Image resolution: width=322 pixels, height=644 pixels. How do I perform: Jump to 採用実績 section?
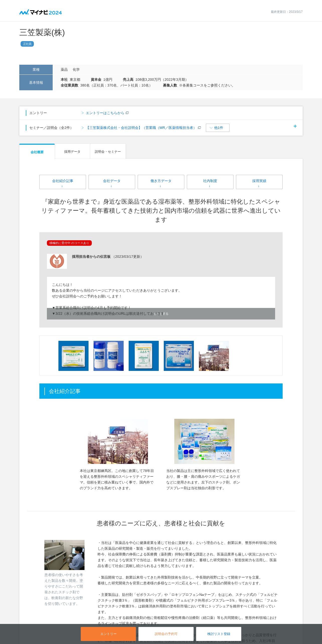tap(259, 182)
